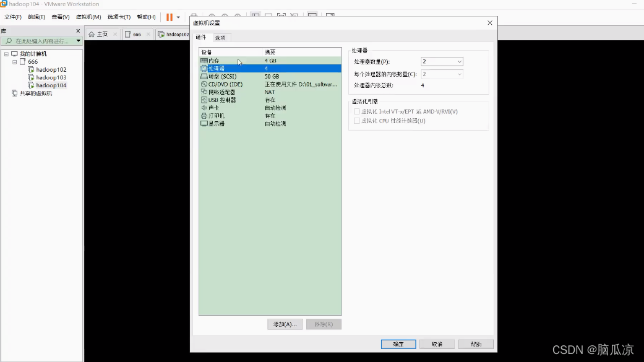The width and height of the screenshot is (644, 362).
Task: Select the 内存 memory device icon
Action: [x=204, y=61]
